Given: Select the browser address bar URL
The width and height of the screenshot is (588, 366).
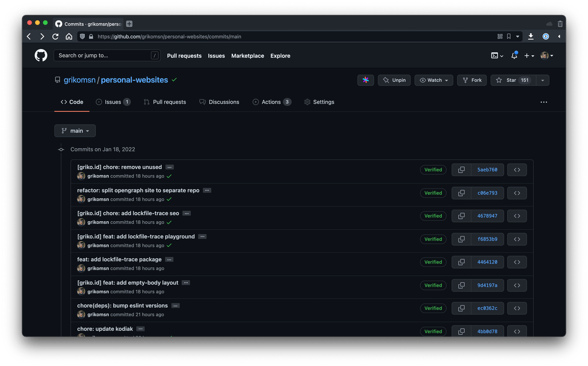Looking at the screenshot, I should (x=169, y=36).
